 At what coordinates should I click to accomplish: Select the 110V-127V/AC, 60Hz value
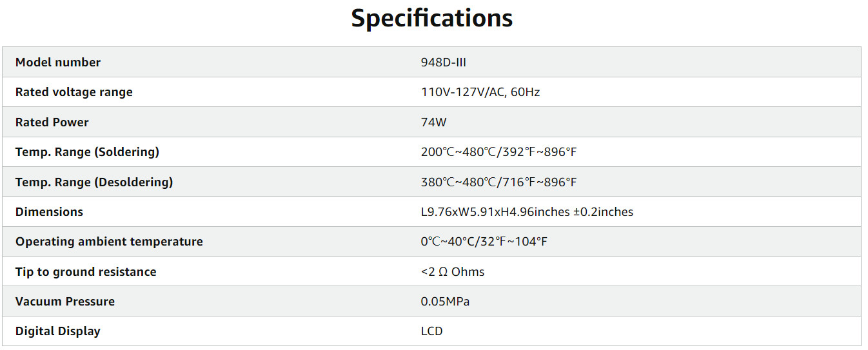480,92
